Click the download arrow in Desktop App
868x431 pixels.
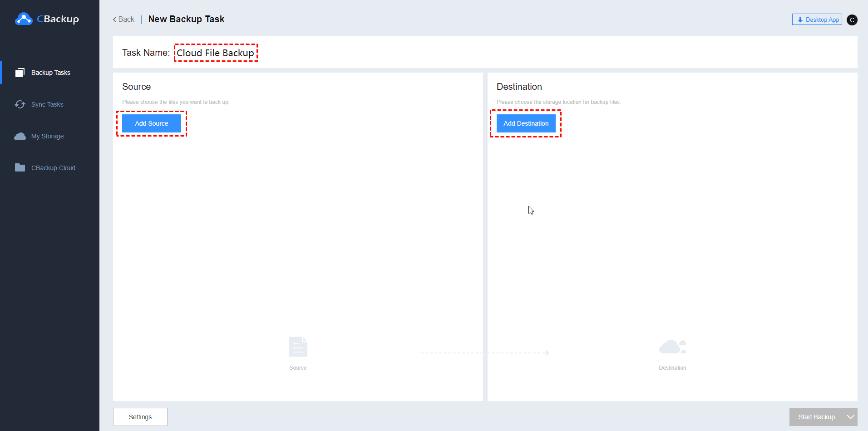point(800,20)
